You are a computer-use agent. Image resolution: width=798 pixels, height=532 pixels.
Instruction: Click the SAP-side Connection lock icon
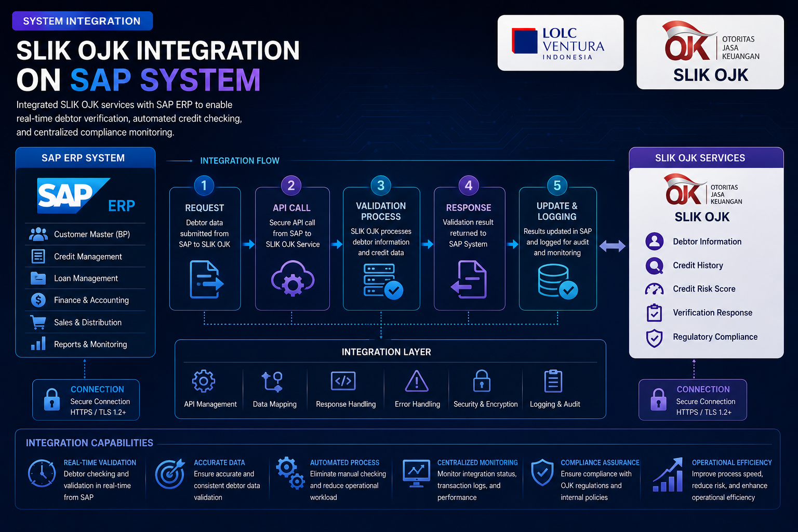52,400
